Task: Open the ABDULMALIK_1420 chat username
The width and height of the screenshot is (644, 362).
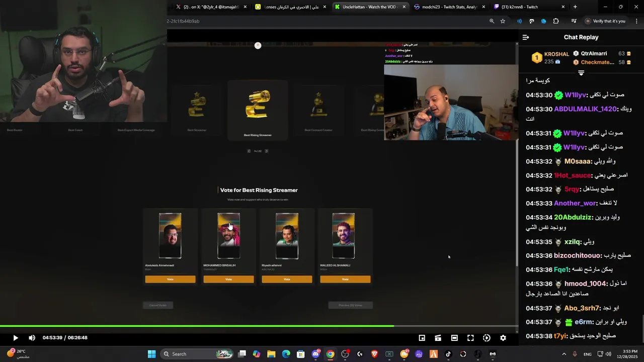Action: [585, 109]
